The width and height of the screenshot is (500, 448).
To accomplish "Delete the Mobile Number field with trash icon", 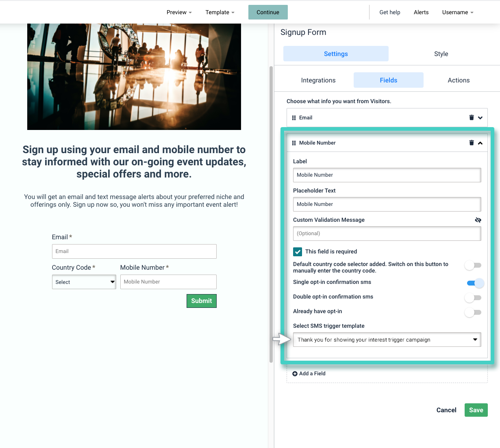I will tap(472, 143).
